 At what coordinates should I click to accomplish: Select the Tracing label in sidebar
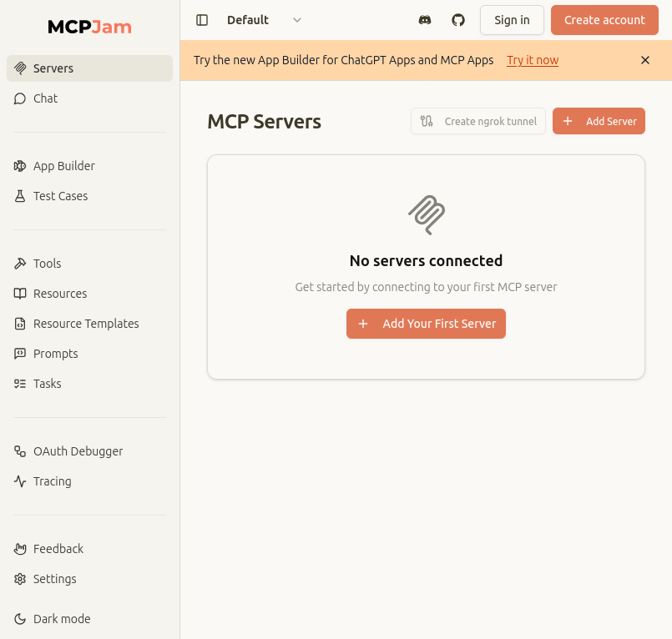coord(53,481)
